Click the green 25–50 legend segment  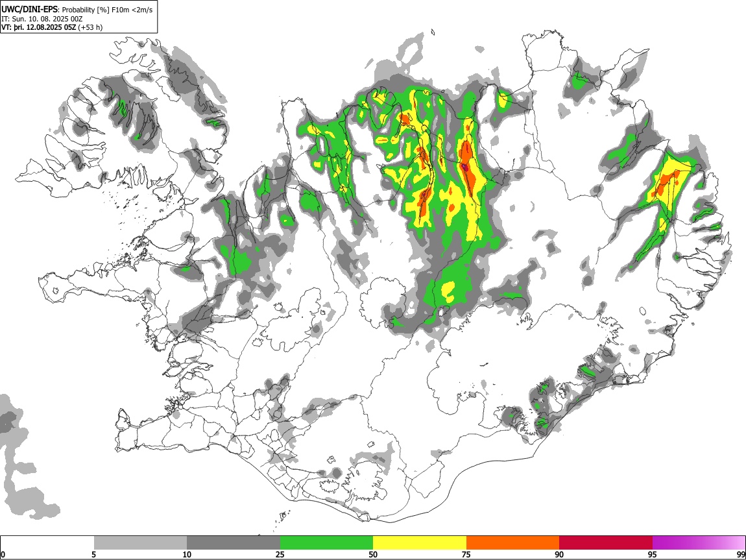[x=326, y=543]
